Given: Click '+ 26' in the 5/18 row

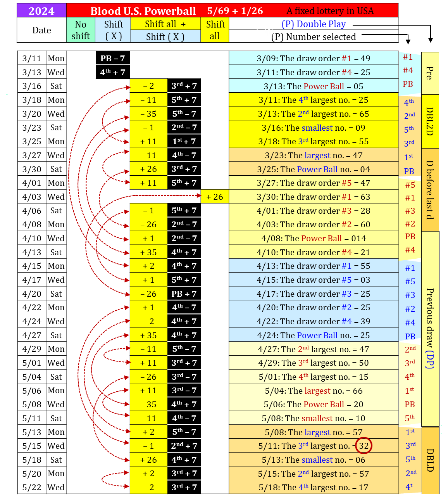Looking at the screenshot, I should tap(148, 460).
